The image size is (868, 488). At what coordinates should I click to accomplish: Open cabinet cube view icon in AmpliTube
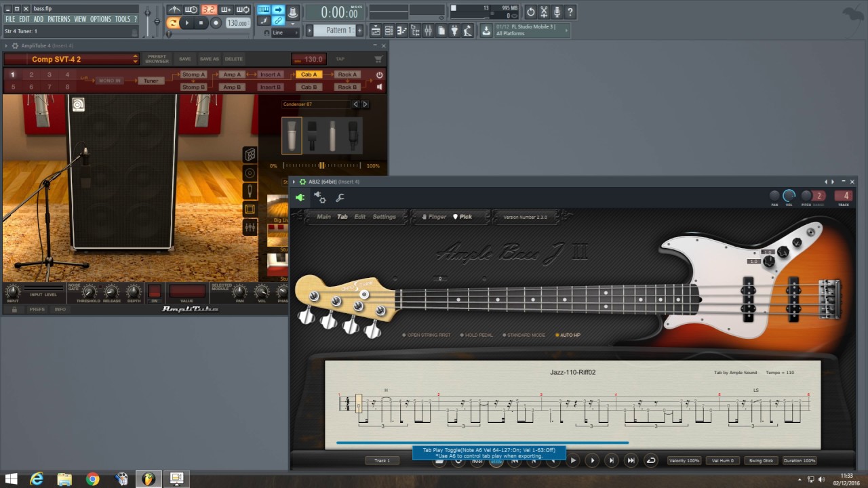(x=250, y=155)
